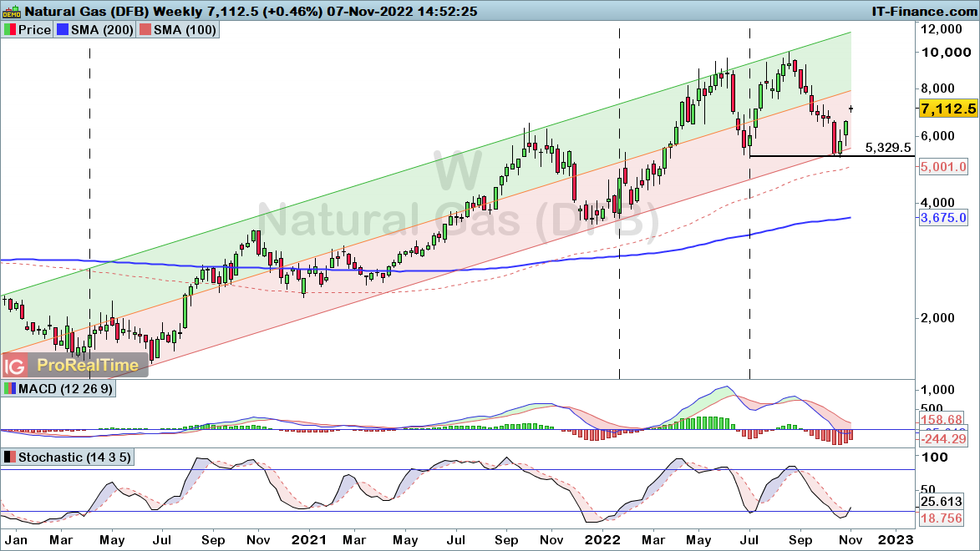The height and width of the screenshot is (551, 980).
Task: Click the timestamp 07-Nov-2022 14:52:25 in header
Action: pos(402,11)
